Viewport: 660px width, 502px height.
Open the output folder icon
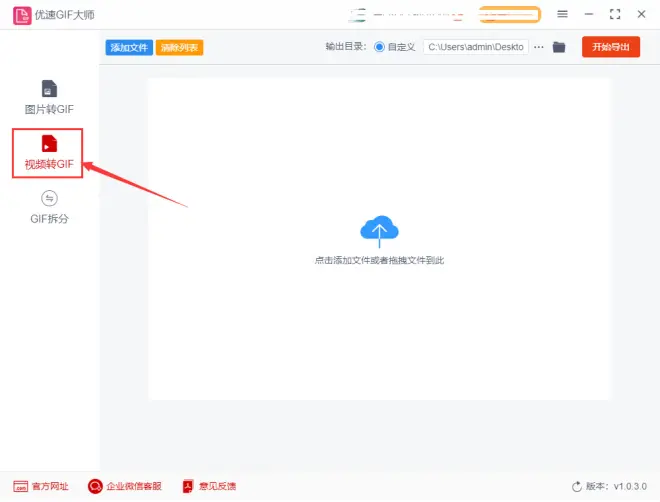(x=559, y=47)
